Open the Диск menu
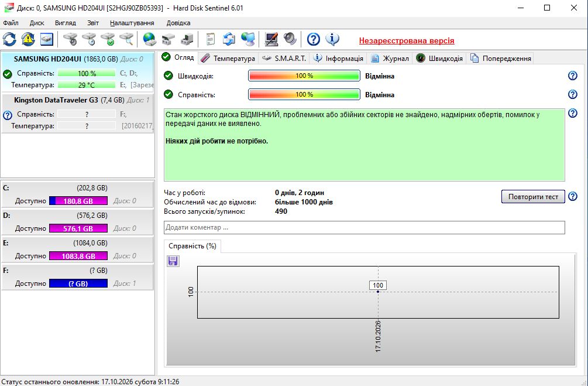588x386 pixels. [x=37, y=23]
